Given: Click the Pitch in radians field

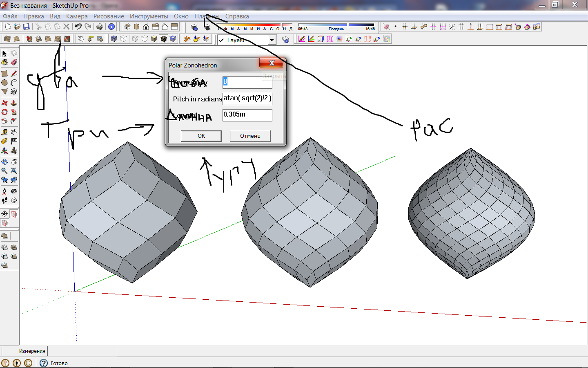Looking at the screenshot, I should coord(247,99).
